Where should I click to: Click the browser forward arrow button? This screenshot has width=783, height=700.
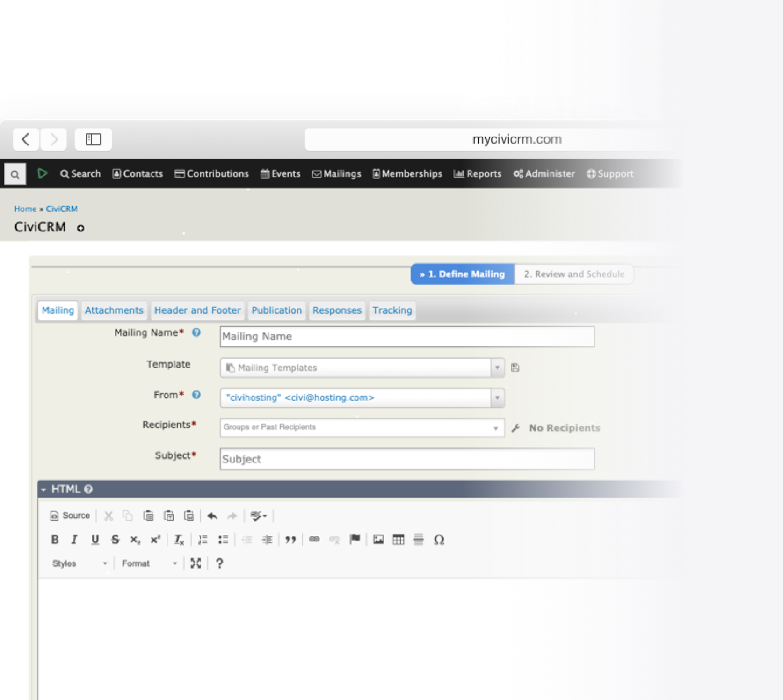click(x=53, y=139)
